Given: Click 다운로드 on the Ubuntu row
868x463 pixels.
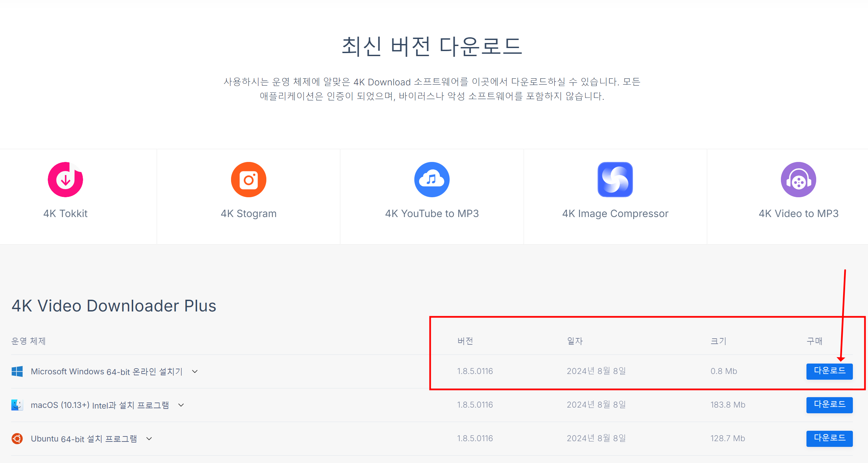Looking at the screenshot, I should (x=829, y=438).
